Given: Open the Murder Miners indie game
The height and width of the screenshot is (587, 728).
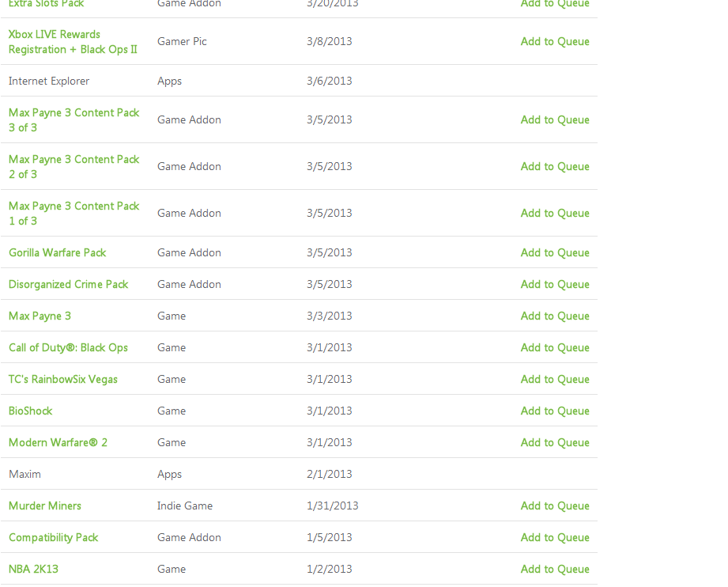Looking at the screenshot, I should point(45,506).
